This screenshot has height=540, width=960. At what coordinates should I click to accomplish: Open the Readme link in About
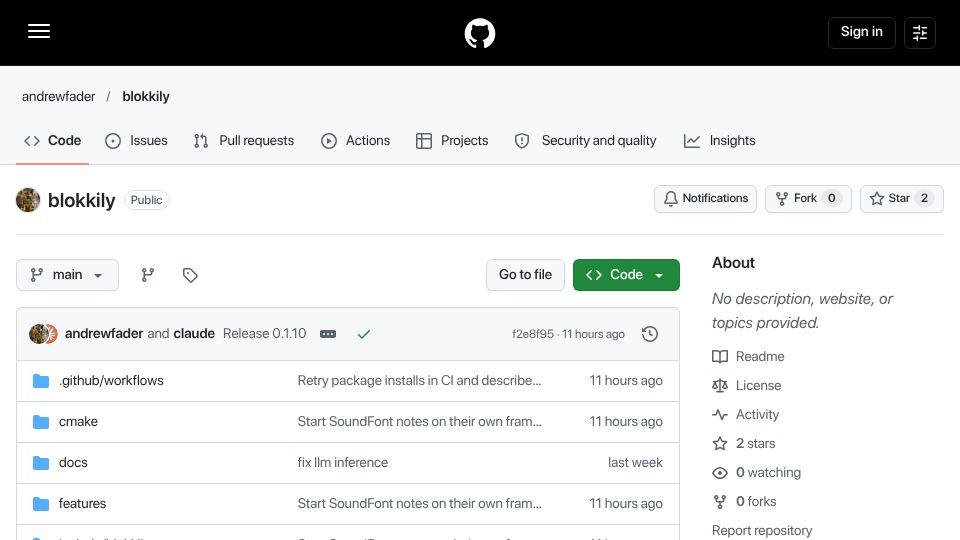point(748,356)
